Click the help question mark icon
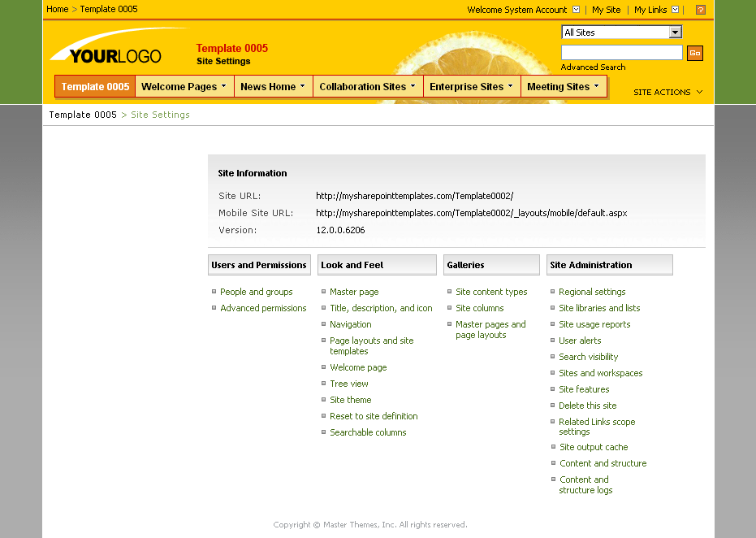The height and width of the screenshot is (538, 756). click(x=701, y=9)
